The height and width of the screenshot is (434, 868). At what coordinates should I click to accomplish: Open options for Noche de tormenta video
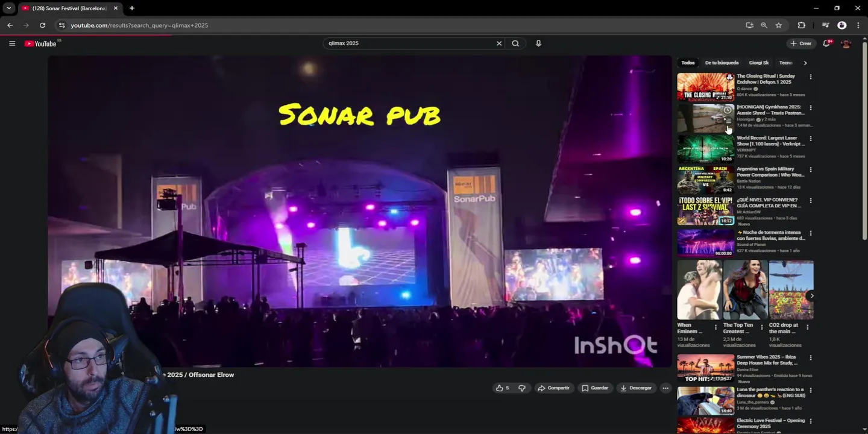[x=811, y=233]
